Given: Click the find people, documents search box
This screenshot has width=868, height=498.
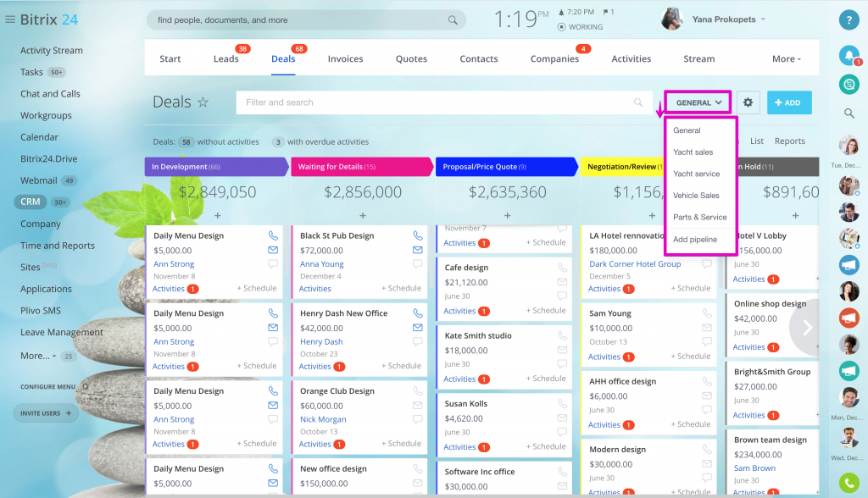Looking at the screenshot, I should 306,20.
